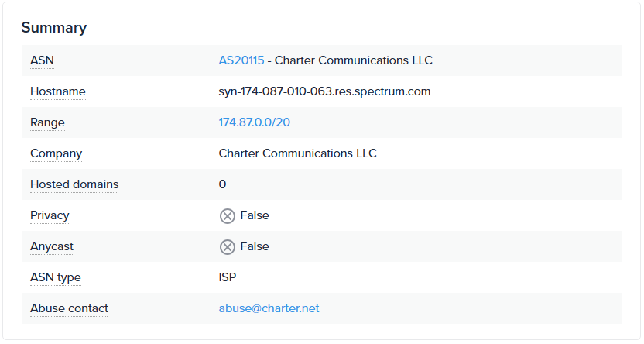The image size is (644, 344).
Task: Click the hostname value syn-174-087-010-063.res.spectrum.com
Action: click(x=324, y=91)
